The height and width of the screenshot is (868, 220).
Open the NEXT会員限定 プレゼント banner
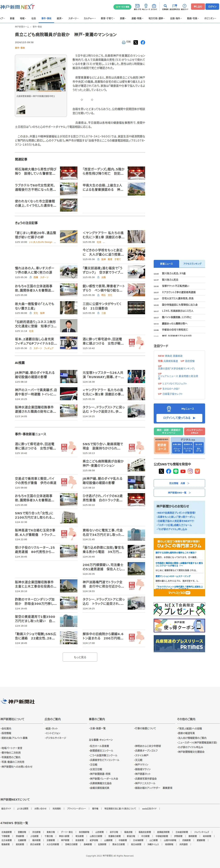point(179,609)
